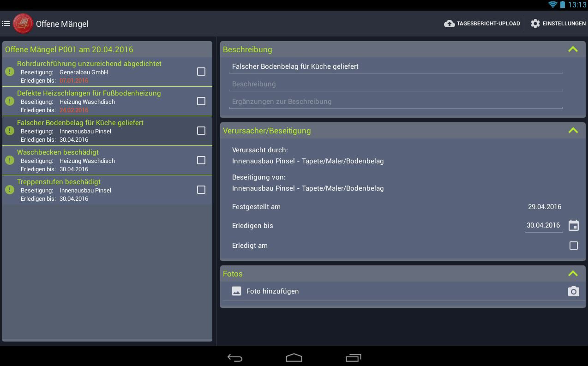The width and height of the screenshot is (588, 366).
Task: Open the hamburger navigation drawer menu
Action: coord(6,24)
